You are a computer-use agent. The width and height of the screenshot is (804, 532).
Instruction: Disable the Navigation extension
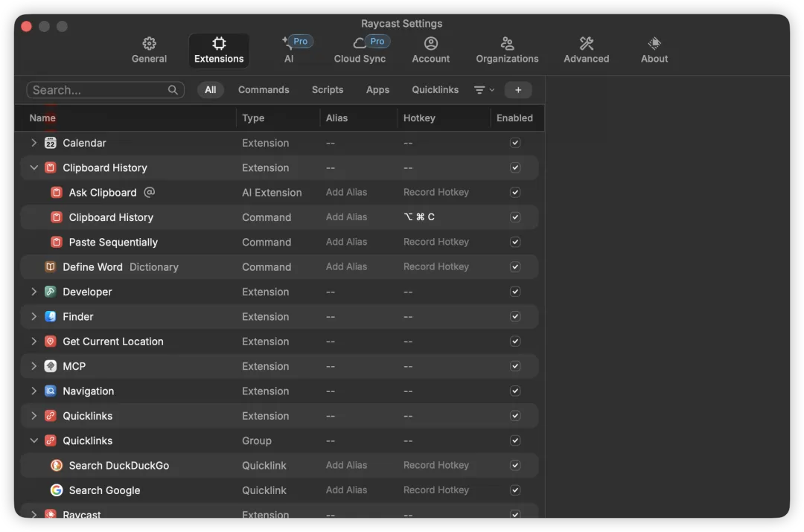(515, 391)
